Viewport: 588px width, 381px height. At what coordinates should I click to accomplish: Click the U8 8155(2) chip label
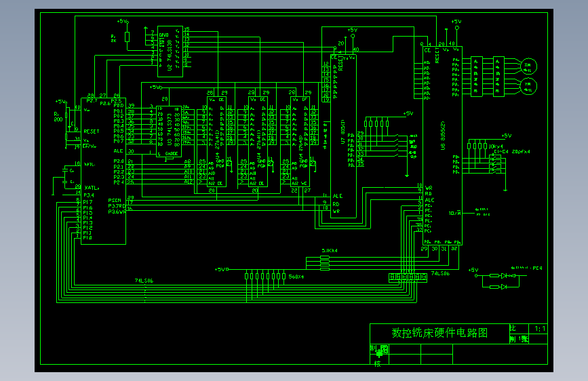[x=443, y=136]
